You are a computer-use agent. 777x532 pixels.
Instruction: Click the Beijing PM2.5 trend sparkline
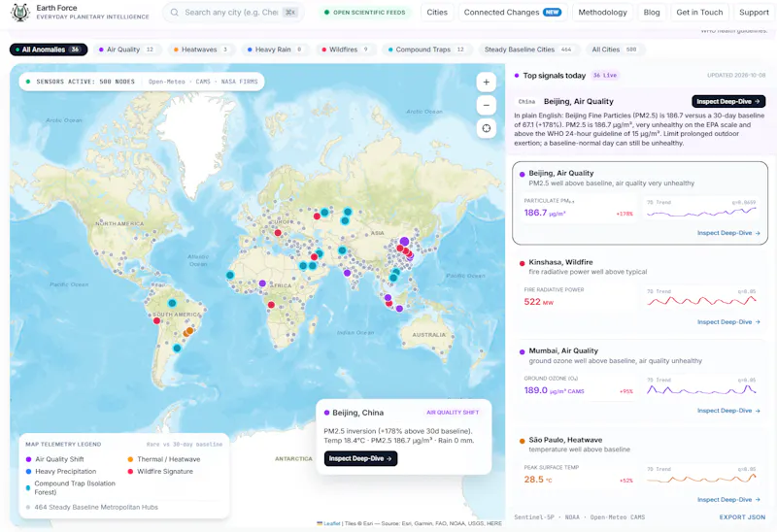pos(701,212)
